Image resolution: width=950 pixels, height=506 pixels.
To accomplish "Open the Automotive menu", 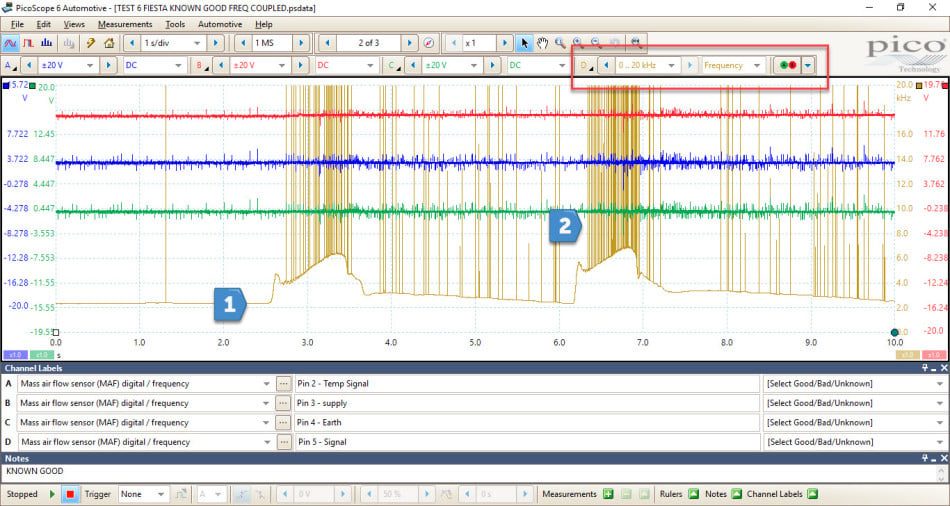I will (220, 24).
